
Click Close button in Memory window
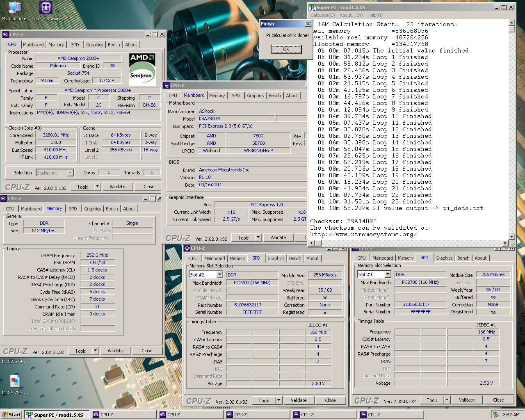point(147,351)
